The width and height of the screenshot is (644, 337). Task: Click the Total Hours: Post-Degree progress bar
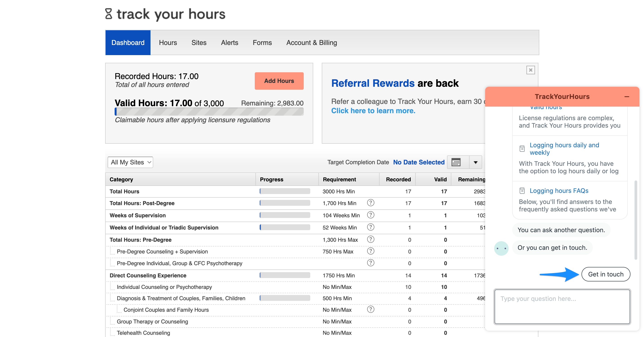[285, 203]
